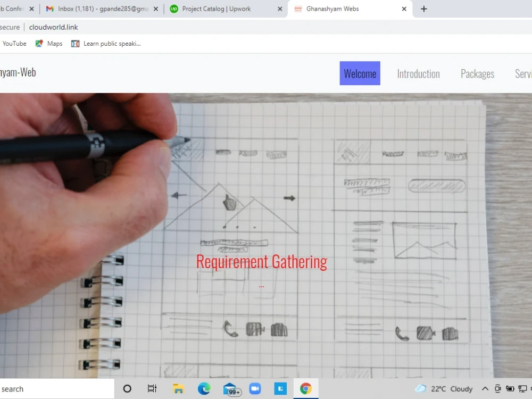
Task: Switch to the Project Catalog Upwork tab
Action: click(x=226, y=9)
